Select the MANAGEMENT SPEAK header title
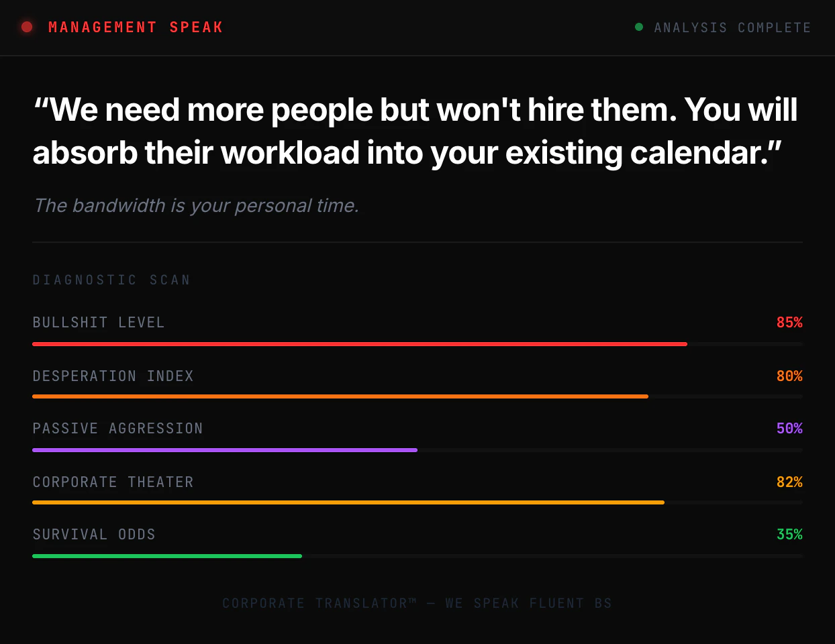Screen dimensions: 835x644 136,27
